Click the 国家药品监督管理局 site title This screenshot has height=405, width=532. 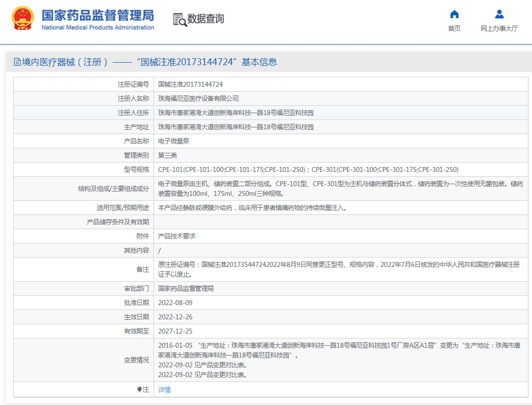coord(98,14)
